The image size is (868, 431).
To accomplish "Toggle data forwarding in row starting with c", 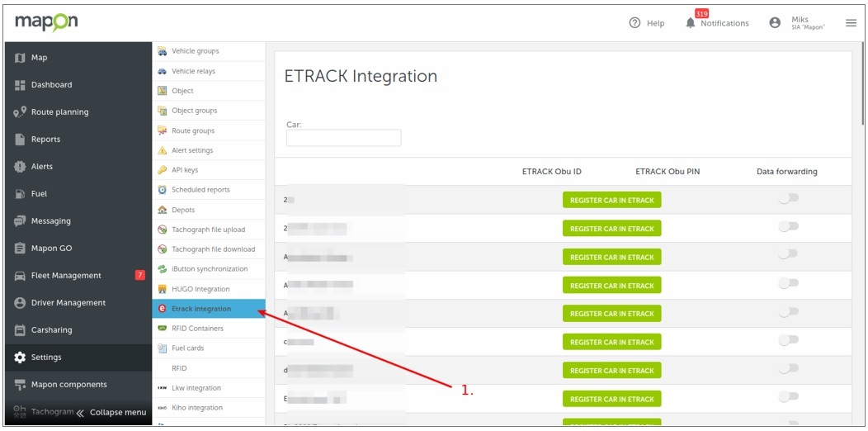I will pos(788,340).
